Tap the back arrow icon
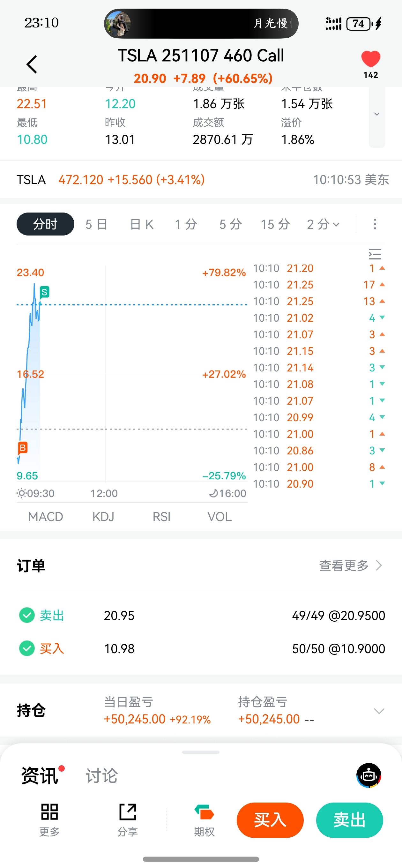This screenshot has width=402, height=868. pos(32,64)
